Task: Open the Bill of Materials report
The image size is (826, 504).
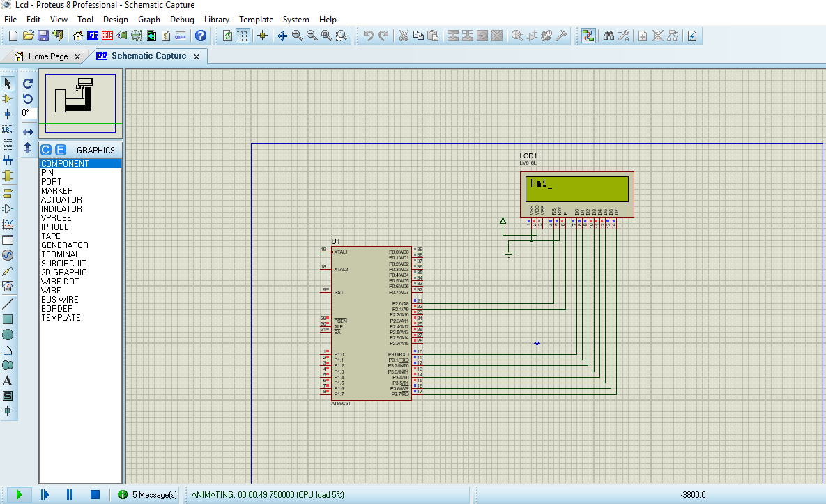Action: 166,36
